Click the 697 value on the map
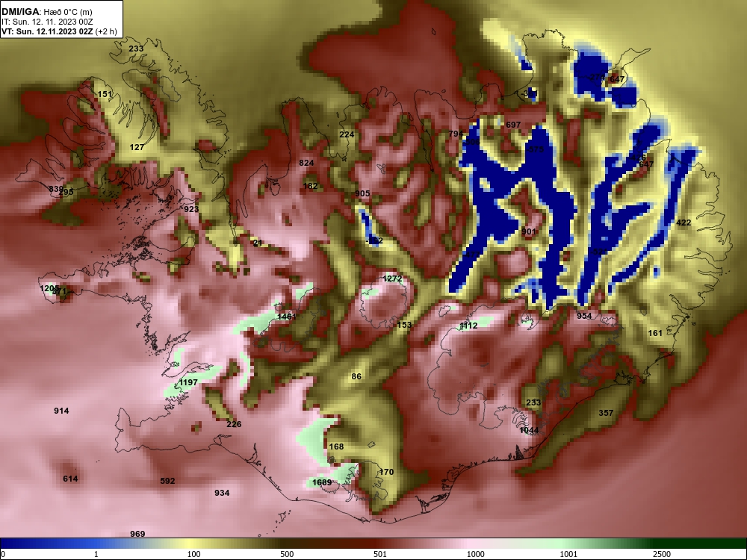Image resolution: width=747 pixels, height=560 pixels. click(513, 125)
